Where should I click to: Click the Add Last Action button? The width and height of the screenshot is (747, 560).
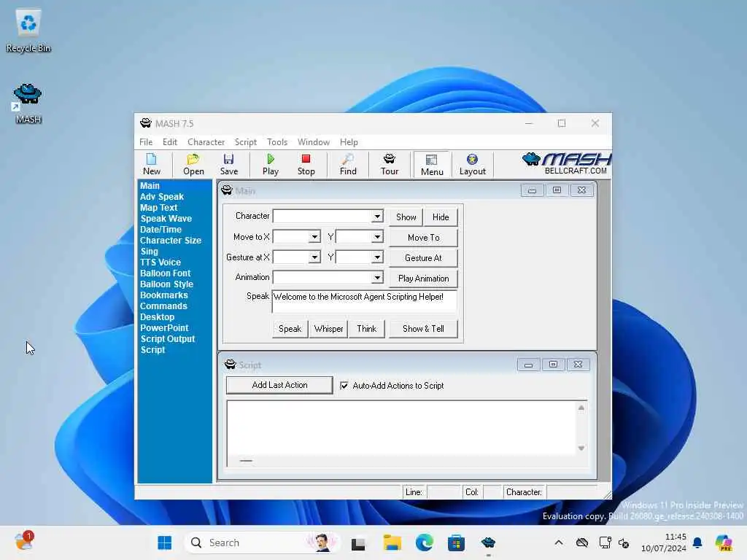coord(279,385)
